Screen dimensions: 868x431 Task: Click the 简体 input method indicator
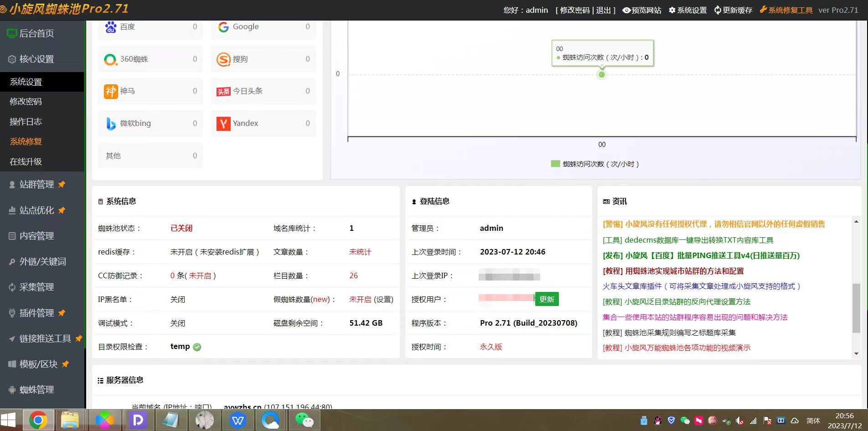(x=813, y=421)
